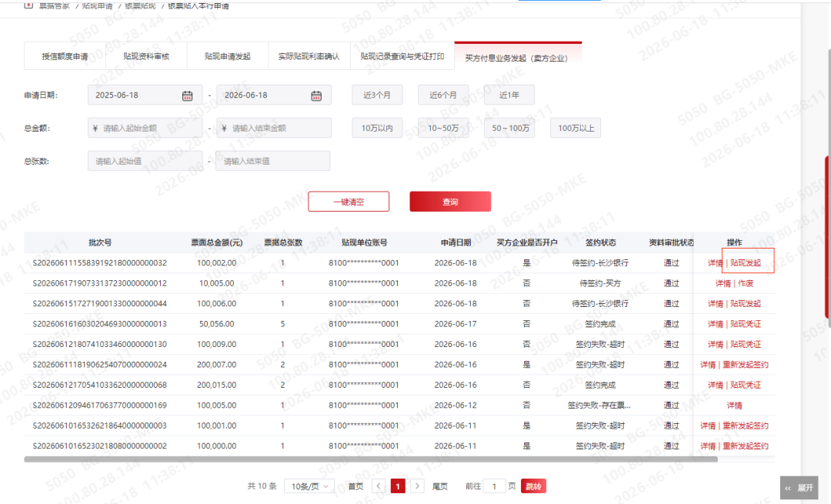831x504 pixels.
Task: Choose the 近3个月 date range
Action: (377, 95)
